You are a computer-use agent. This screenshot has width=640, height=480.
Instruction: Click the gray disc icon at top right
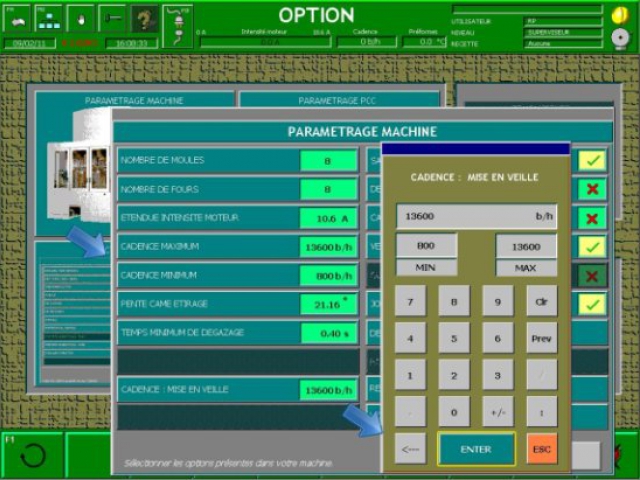620,38
